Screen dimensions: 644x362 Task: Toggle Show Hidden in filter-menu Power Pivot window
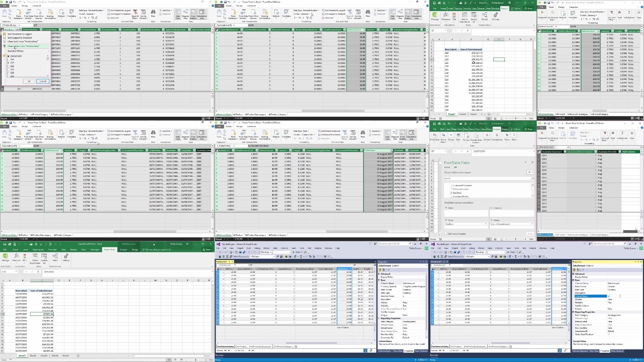[193, 14]
